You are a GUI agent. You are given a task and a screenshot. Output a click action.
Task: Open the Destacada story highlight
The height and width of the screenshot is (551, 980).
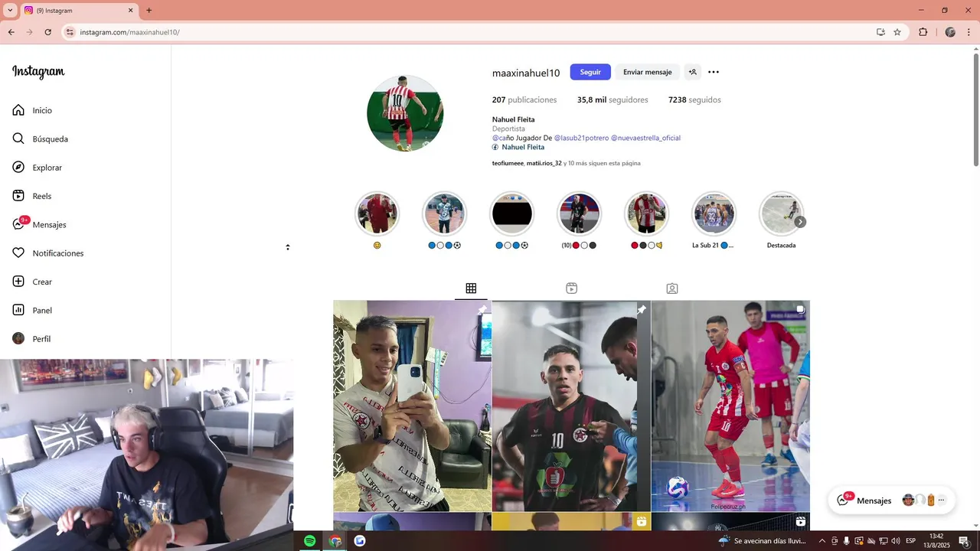781,214
